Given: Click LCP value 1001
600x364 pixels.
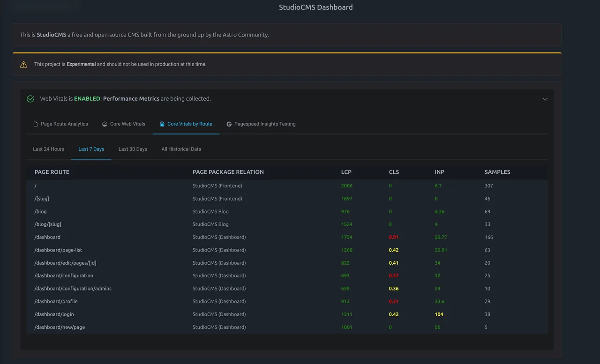Looking at the screenshot, I should 347,327.
